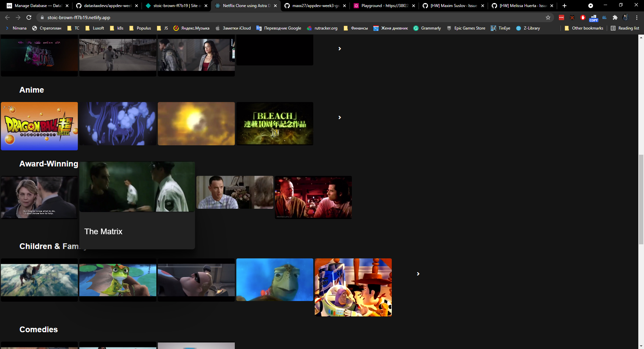Image resolution: width=644 pixels, height=349 pixels.
Task: Click the forward navigation arrow
Action: pos(18,17)
